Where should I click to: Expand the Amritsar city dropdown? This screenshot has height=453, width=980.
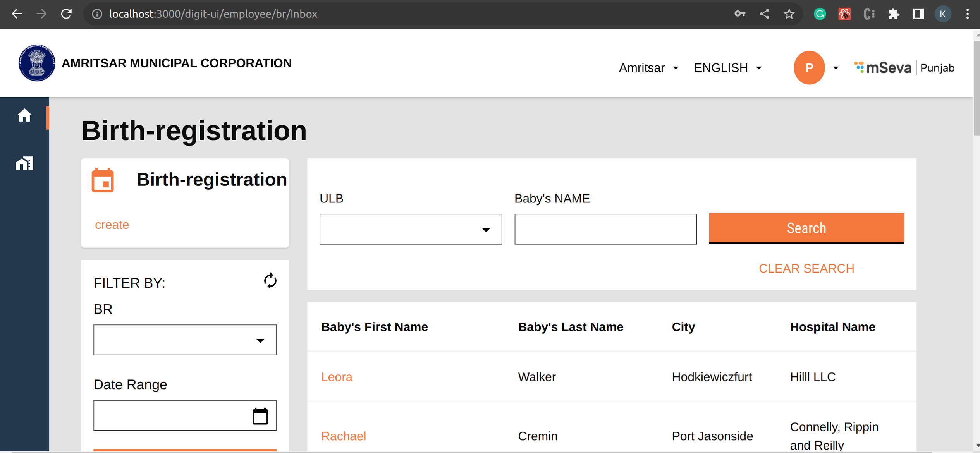click(648, 68)
